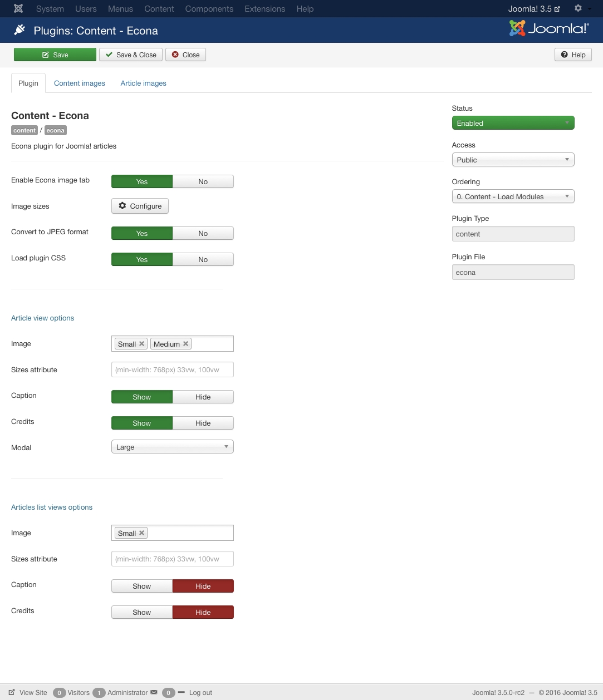Viewport: 603px width, 700px height.
Task: Switch to the Content images tab
Action: coord(80,83)
